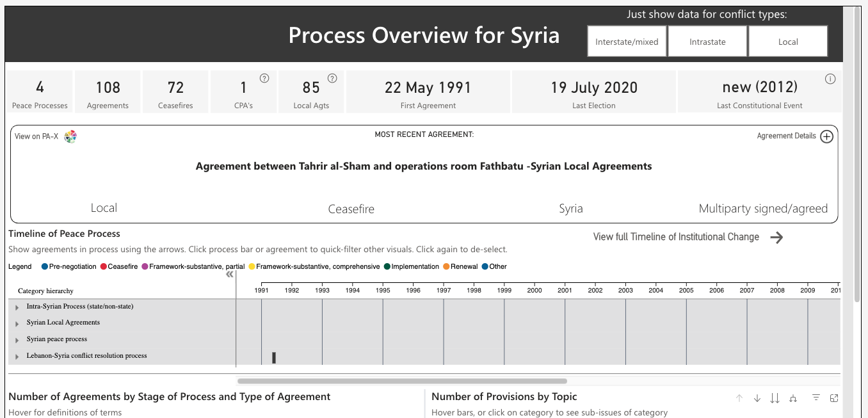This screenshot has height=418, width=868.
Task: Click info icon on Last Constitutional Event card
Action: [830, 79]
